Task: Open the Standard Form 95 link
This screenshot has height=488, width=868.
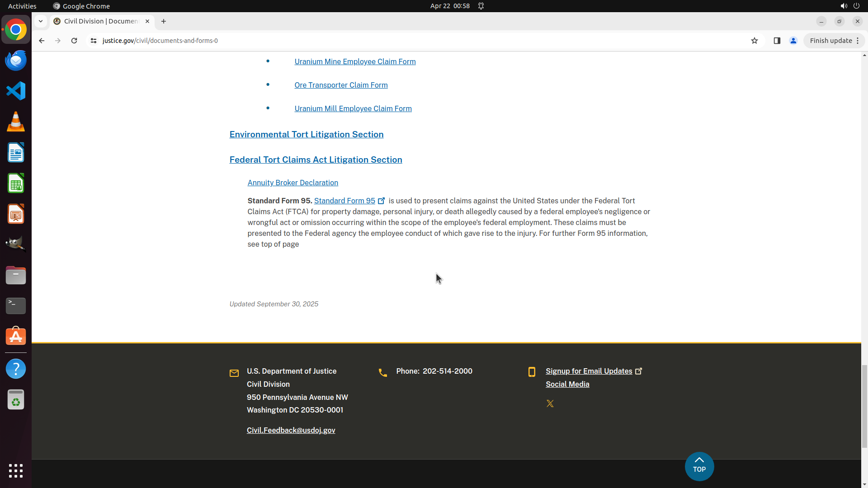Action: 344,201
